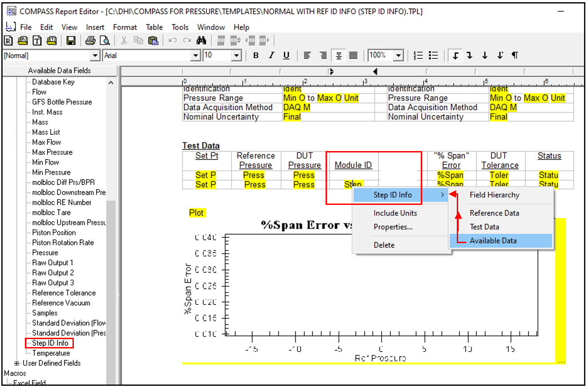Select Temperature in the data fields tree

(51, 353)
